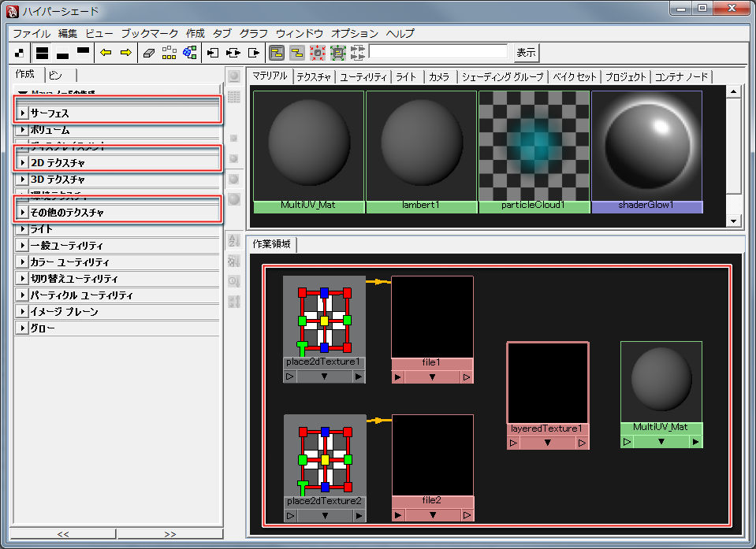This screenshot has width=756, height=549.
Task: Click the show input and output connections icon
Action: [233, 53]
